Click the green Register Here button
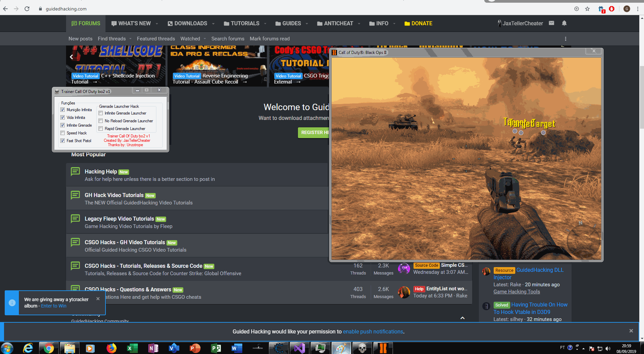Image resolution: width=644 pixels, height=354 pixels. pos(313,133)
